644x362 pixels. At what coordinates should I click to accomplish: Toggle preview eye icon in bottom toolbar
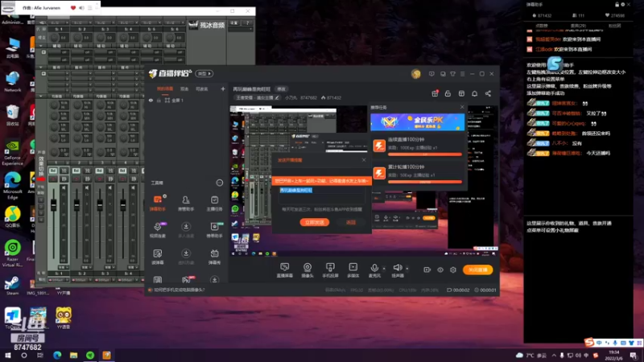[x=440, y=269]
